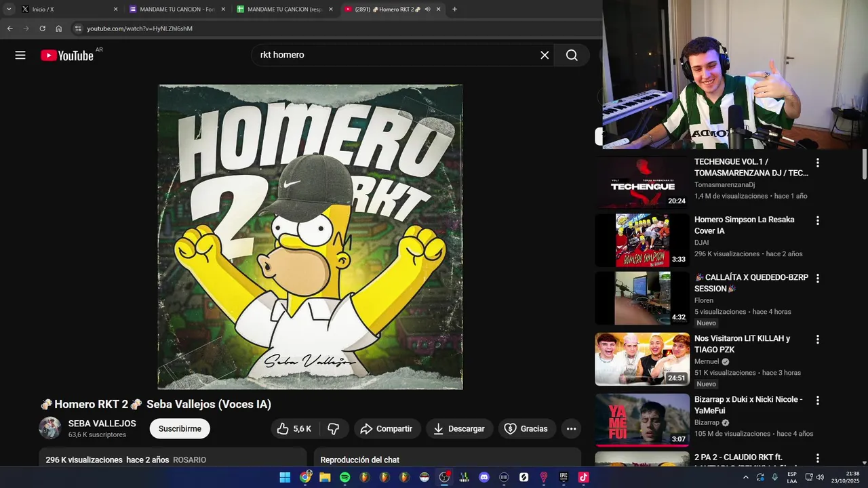Open the Bizarrap channel link
868x488 pixels.
[x=707, y=423]
